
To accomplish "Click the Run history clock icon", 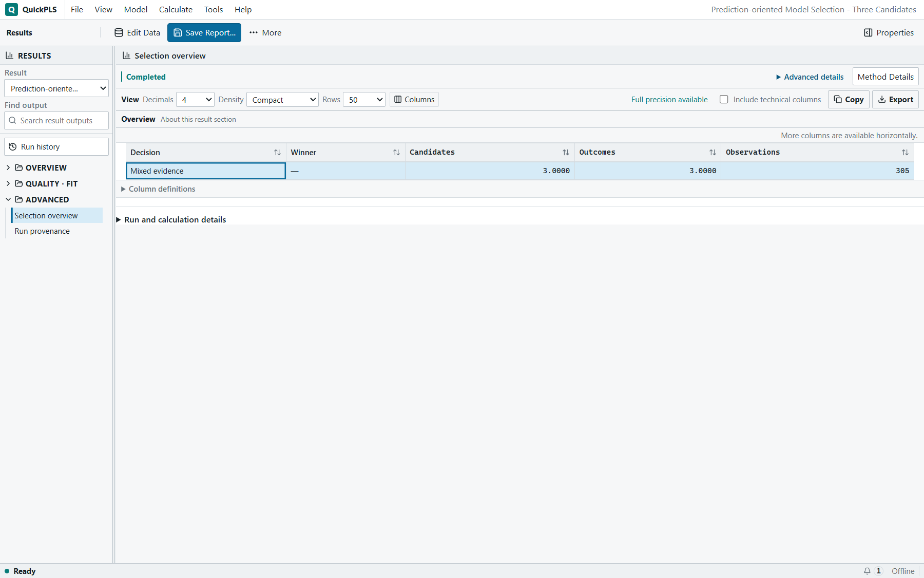I will click(x=13, y=146).
